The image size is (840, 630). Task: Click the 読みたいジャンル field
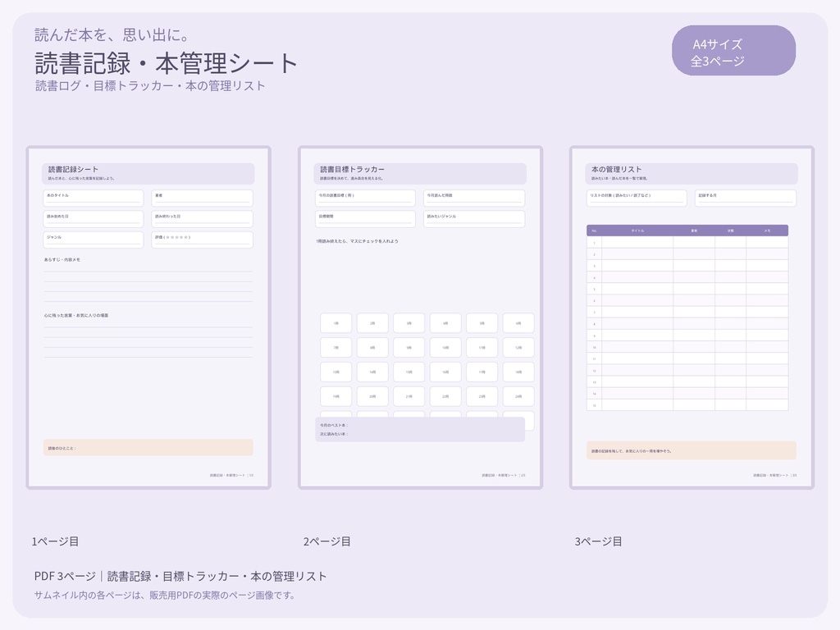pos(474,218)
